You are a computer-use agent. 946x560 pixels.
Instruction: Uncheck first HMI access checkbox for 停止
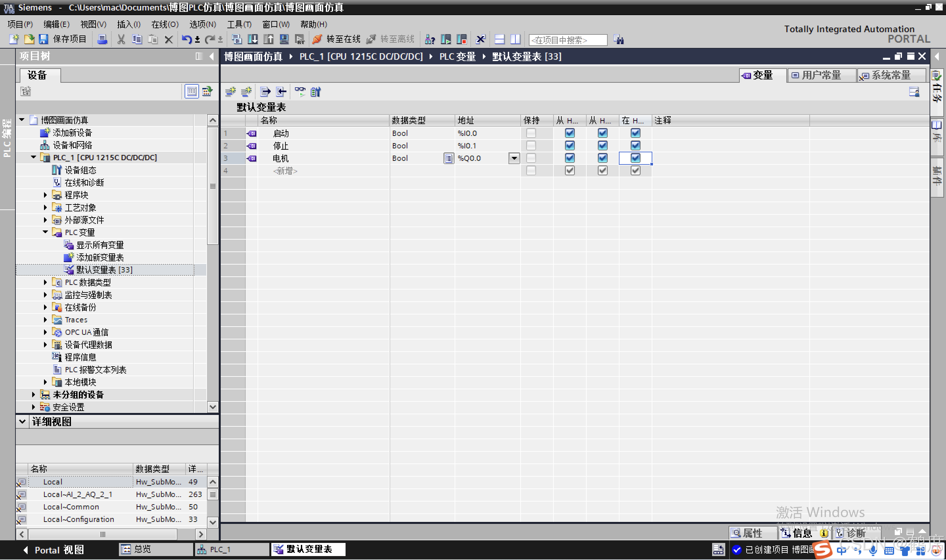click(x=570, y=146)
